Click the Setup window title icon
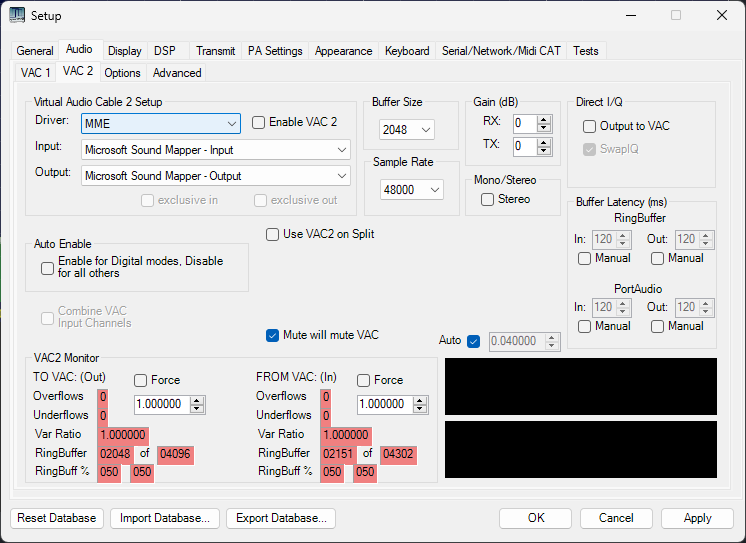 click(17, 15)
